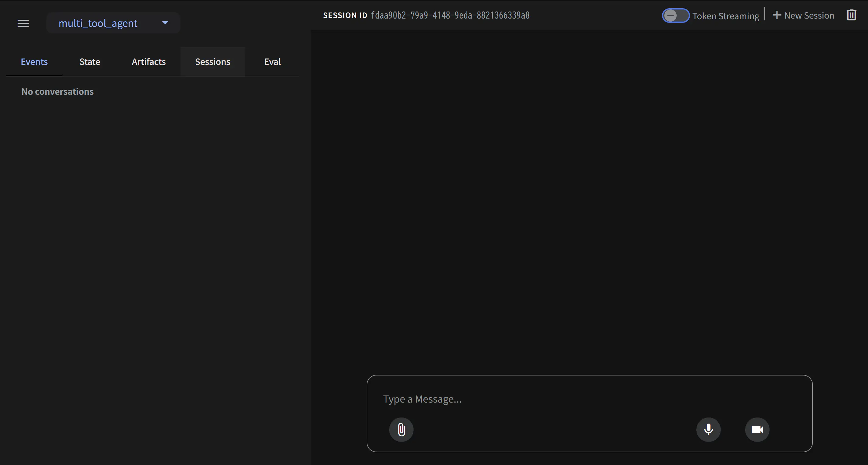
Task: Click the paperclip attach file icon
Action: point(401,430)
